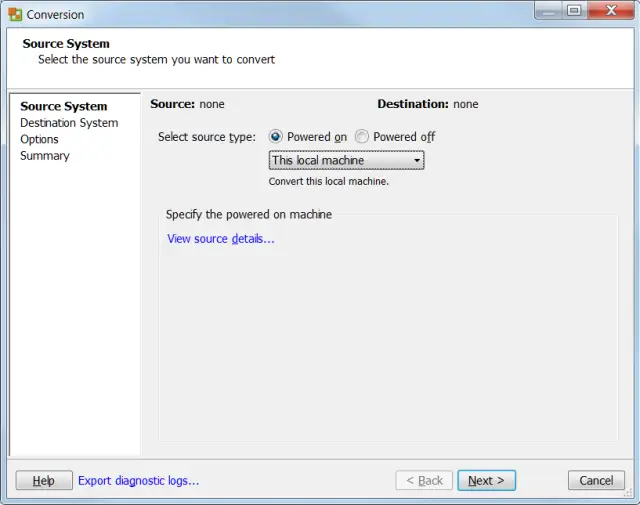The width and height of the screenshot is (640, 505).
Task: Click the Conversion title bar text
Action: click(x=56, y=15)
